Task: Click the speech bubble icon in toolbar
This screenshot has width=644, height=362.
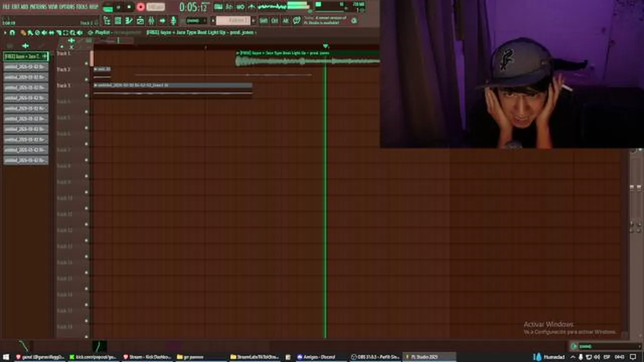Action: [x=297, y=21]
